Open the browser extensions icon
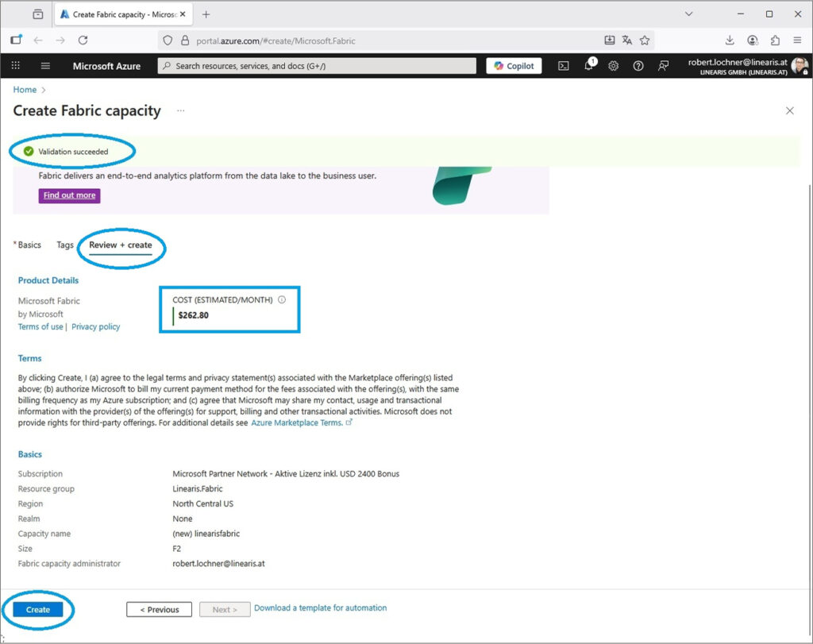 pos(775,40)
